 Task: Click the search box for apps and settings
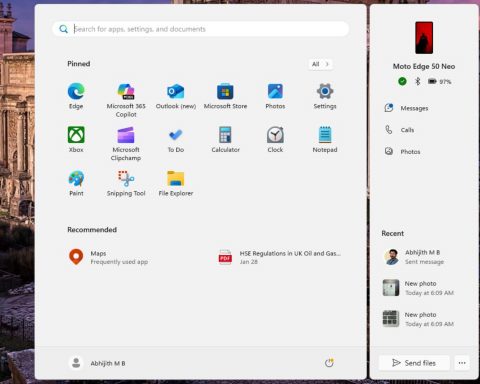point(200,29)
